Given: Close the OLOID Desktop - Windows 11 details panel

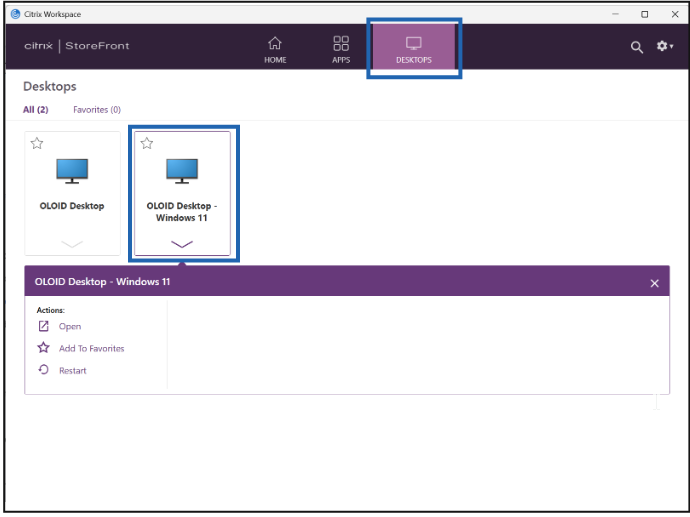Looking at the screenshot, I should [x=654, y=283].
